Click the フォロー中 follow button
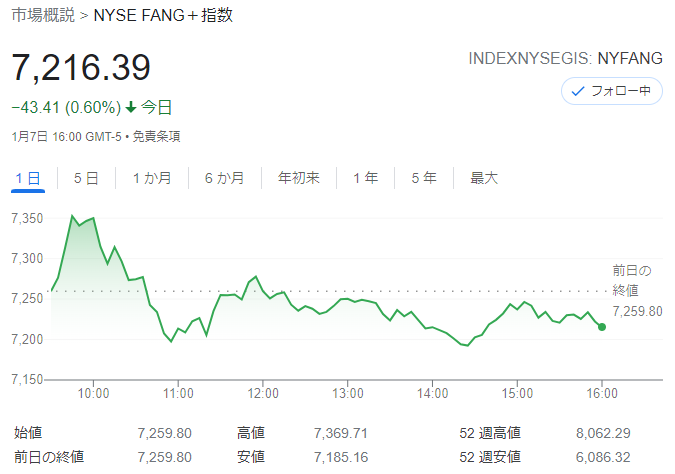Viewport: 675px width, 474px height. pyautogui.click(x=612, y=91)
